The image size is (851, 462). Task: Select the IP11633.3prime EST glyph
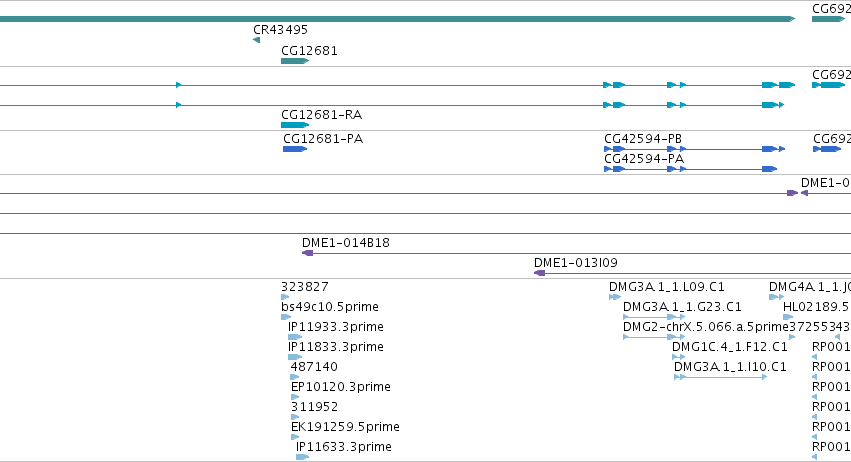(x=302, y=457)
